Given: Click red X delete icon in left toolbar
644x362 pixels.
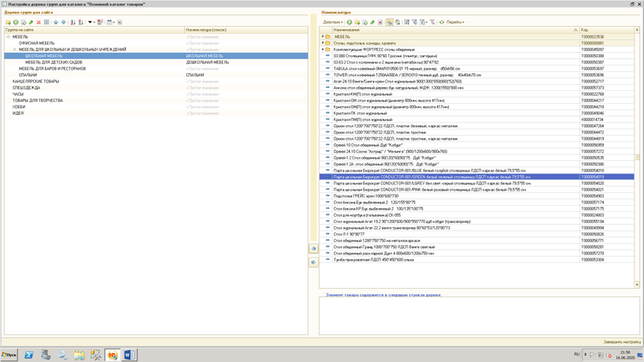Looking at the screenshot, I should pos(39,22).
